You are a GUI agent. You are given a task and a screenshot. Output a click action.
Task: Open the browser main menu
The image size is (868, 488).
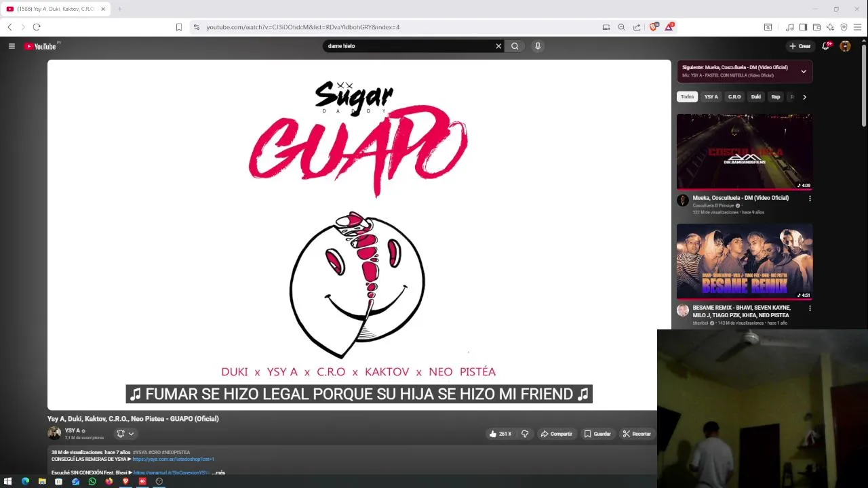[x=858, y=27]
